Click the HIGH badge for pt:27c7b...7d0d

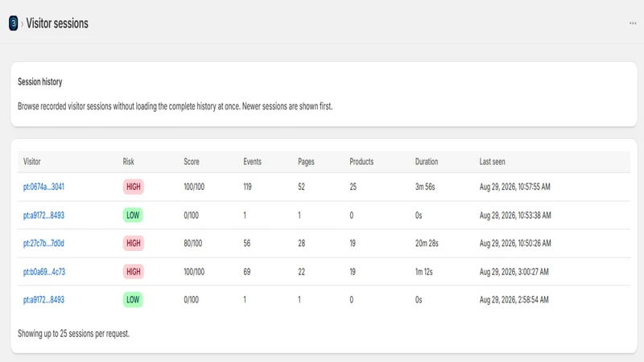[133, 244]
